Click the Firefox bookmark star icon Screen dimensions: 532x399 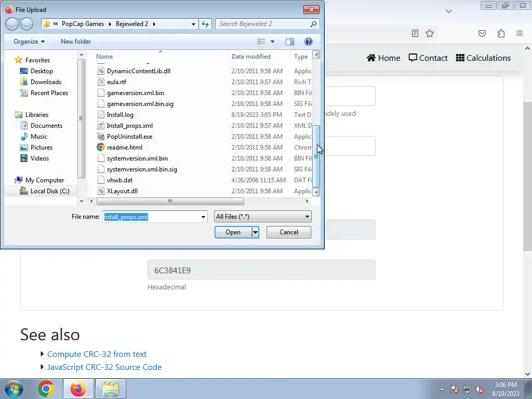pyautogui.click(x=430, y=33)
